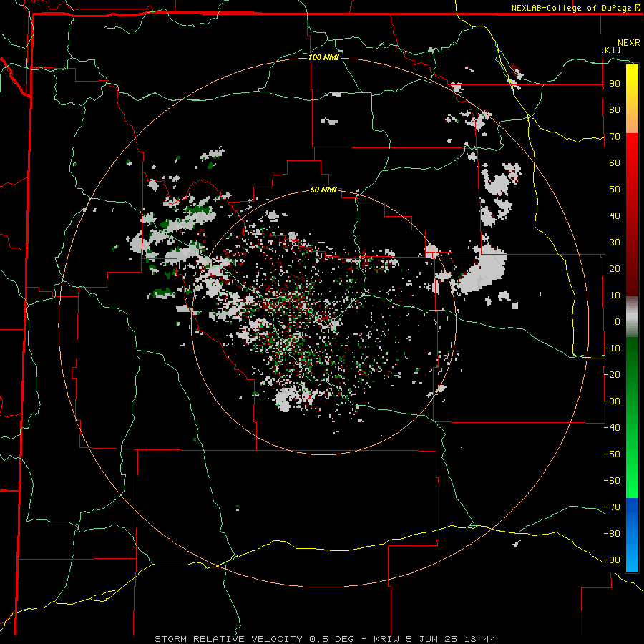Click the NEXR label above the color scale
This screenshot has height=644, width=644.
point(629,42)
